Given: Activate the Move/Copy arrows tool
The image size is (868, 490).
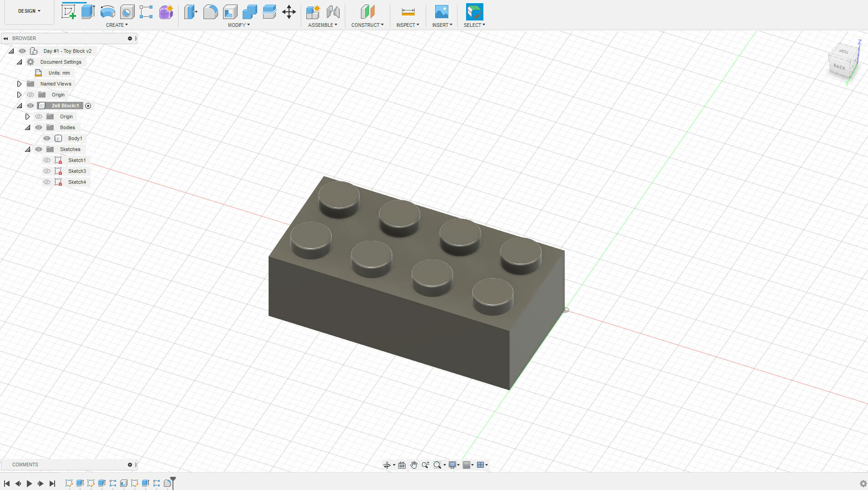Looking at the screenshot, I should [x=289, y=12].
